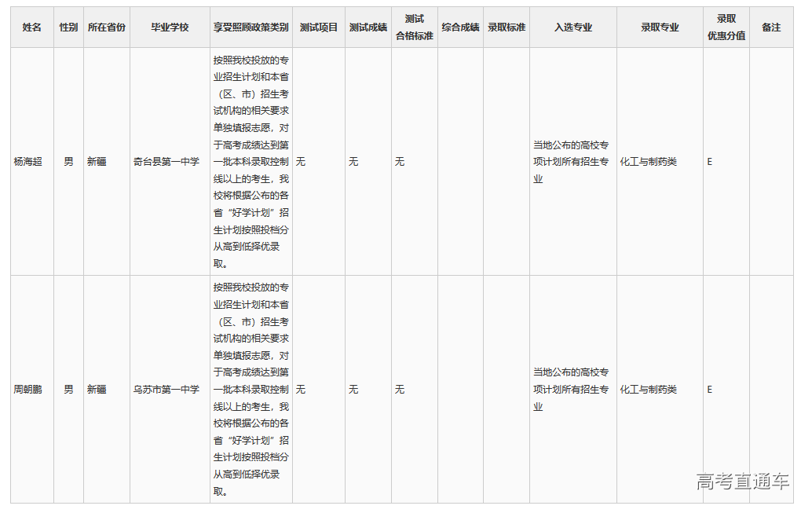Select 奇台县第一中学 school name
812x513 pixels.
click(166, 162)
